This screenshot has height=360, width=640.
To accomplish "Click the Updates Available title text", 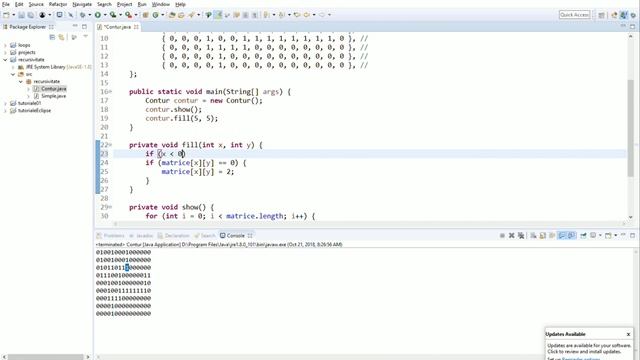I will point(566,334).
